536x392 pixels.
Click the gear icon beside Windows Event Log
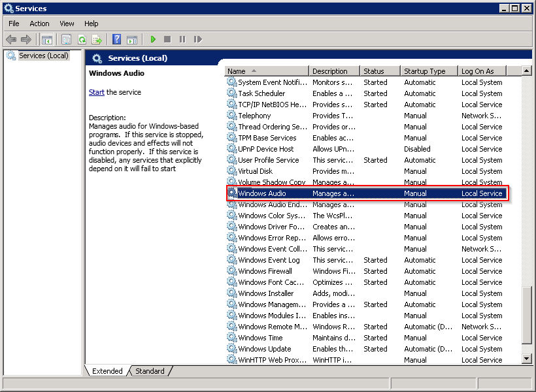[232, 259]
